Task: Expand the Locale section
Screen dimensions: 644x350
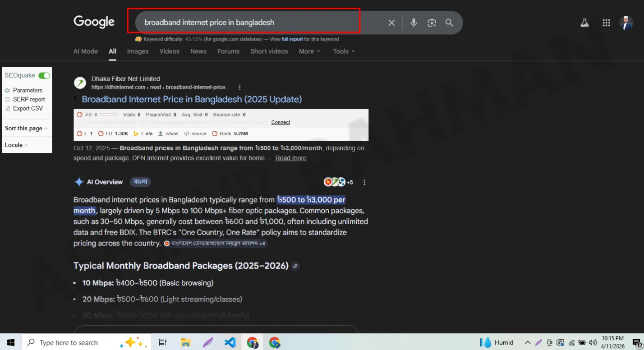Action: [x=16, y=145]
